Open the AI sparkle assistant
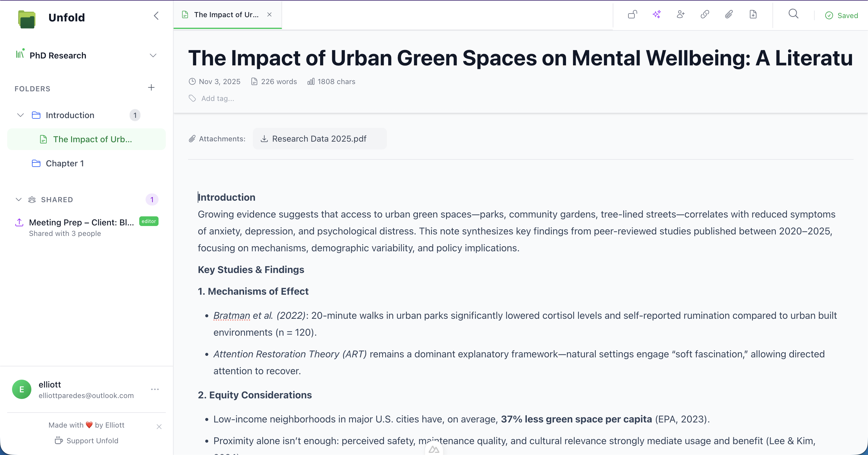868x455 pixels. 656,14
